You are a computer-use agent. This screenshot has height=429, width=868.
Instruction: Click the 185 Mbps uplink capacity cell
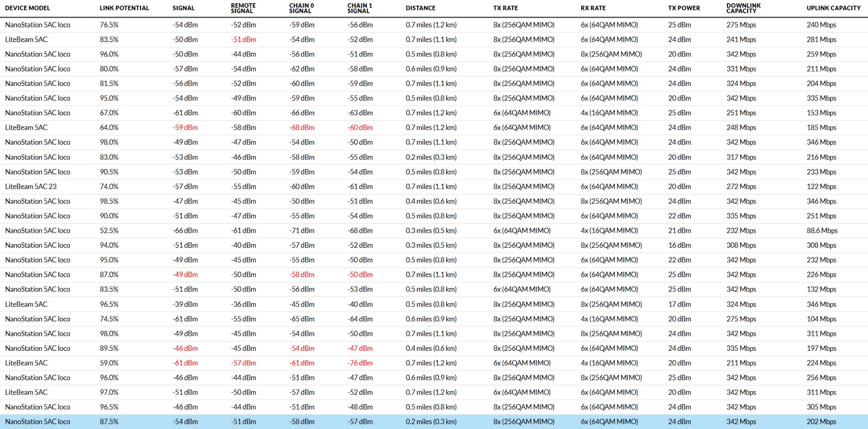[x=821, y=128]
